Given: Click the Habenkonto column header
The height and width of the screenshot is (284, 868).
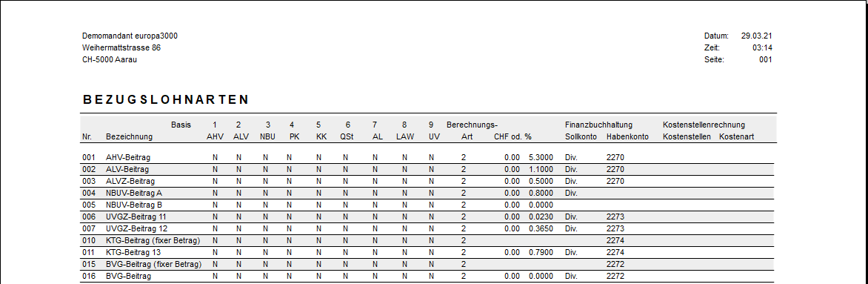Looking at the screenshot, I should [x=627, y=136].
